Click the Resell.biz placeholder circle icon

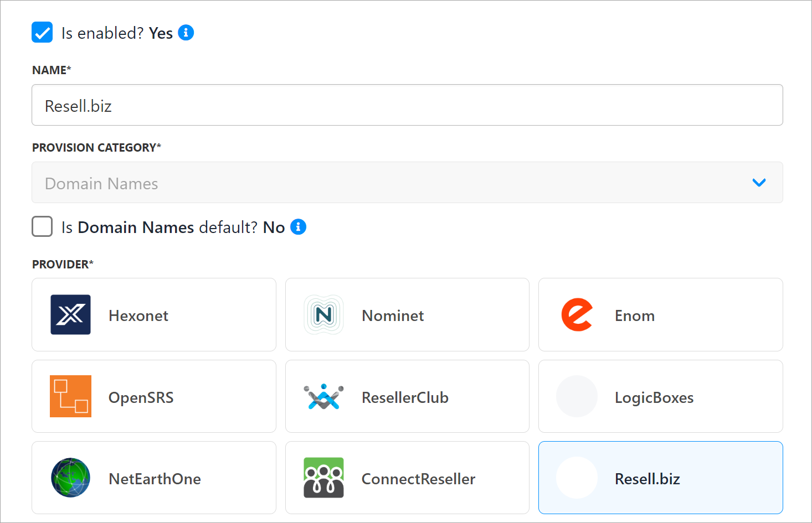click(x=577, y=478)
